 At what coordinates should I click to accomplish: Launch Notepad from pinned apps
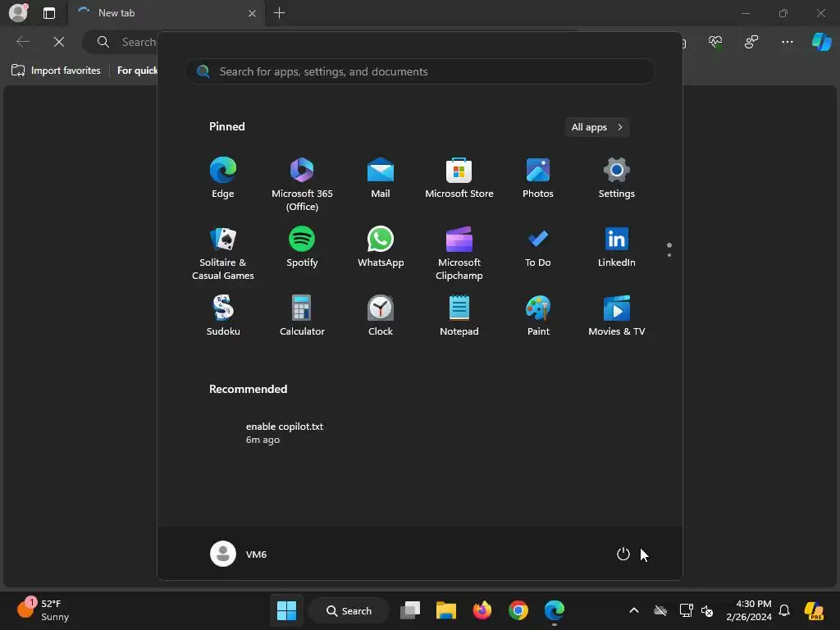459,316
